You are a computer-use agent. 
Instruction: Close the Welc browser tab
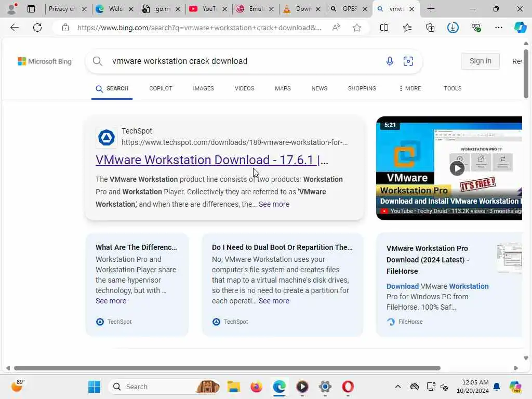(x=131, y=9)
